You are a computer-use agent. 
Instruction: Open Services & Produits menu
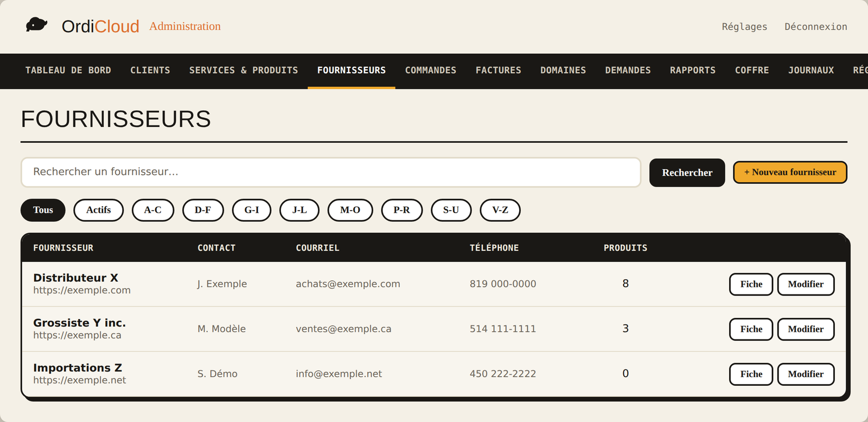pos(244,71)
